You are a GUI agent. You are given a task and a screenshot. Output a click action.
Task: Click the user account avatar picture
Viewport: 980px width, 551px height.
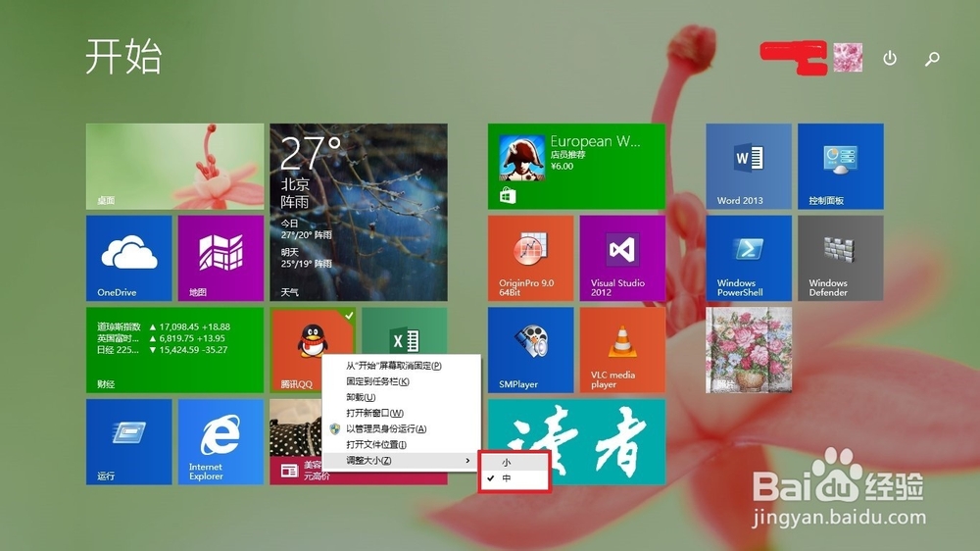(848, 58)
